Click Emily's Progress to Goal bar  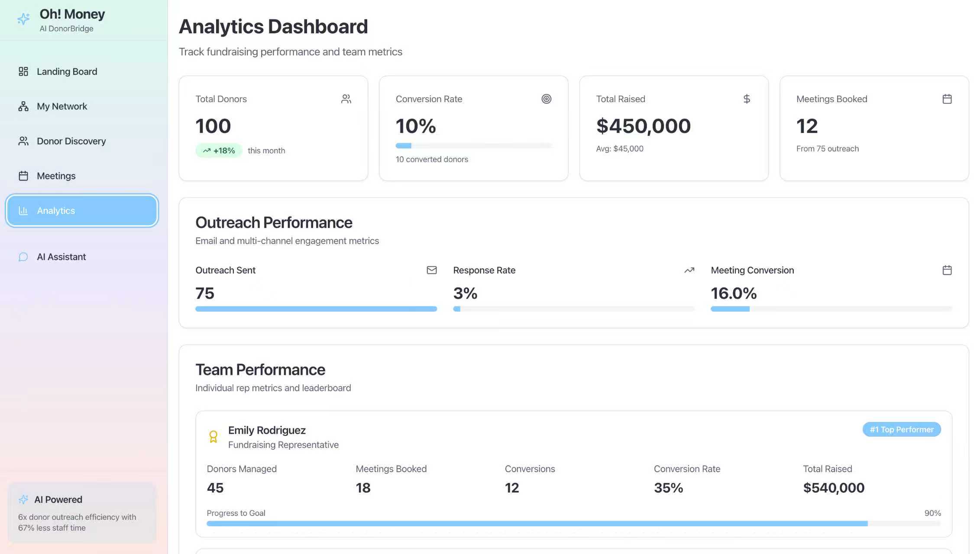click(x=573, y=524)
